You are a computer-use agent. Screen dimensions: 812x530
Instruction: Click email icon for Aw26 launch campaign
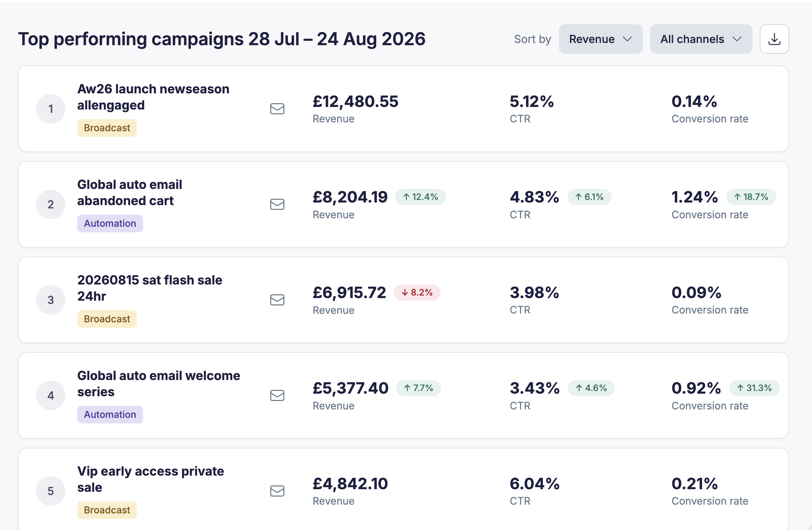pyautogui.click(x=277, y=109)
